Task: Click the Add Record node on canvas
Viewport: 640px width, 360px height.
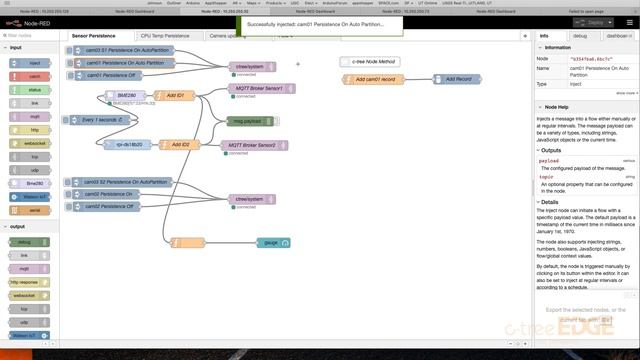Action: (457, 79)
